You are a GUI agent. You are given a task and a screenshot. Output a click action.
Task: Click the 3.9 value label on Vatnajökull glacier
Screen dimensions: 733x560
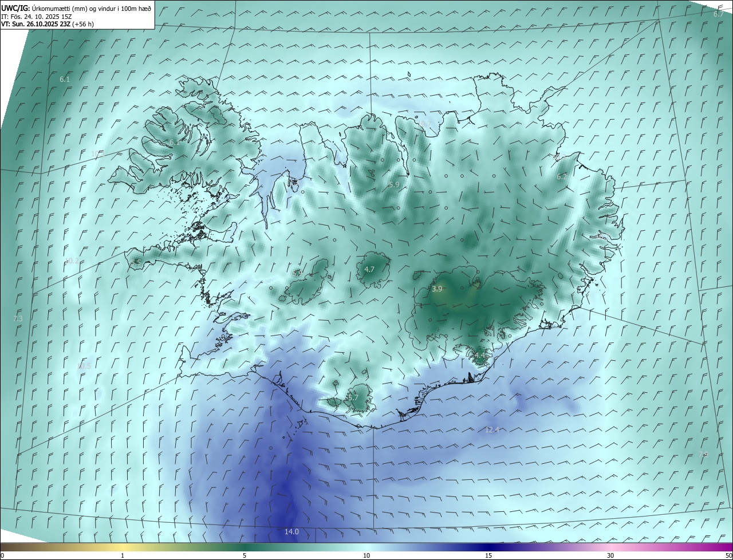pos(437,289)
